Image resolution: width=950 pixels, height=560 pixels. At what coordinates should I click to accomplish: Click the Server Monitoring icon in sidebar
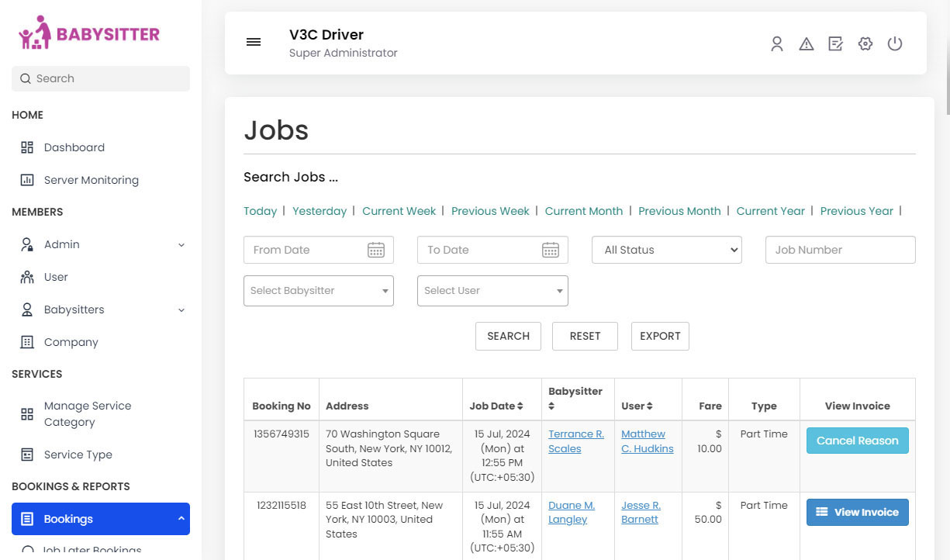pos(26,180)
